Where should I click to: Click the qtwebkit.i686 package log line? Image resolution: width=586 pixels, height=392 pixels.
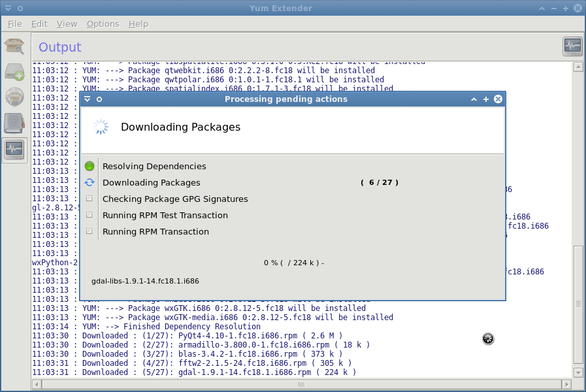tap(203, 71)
